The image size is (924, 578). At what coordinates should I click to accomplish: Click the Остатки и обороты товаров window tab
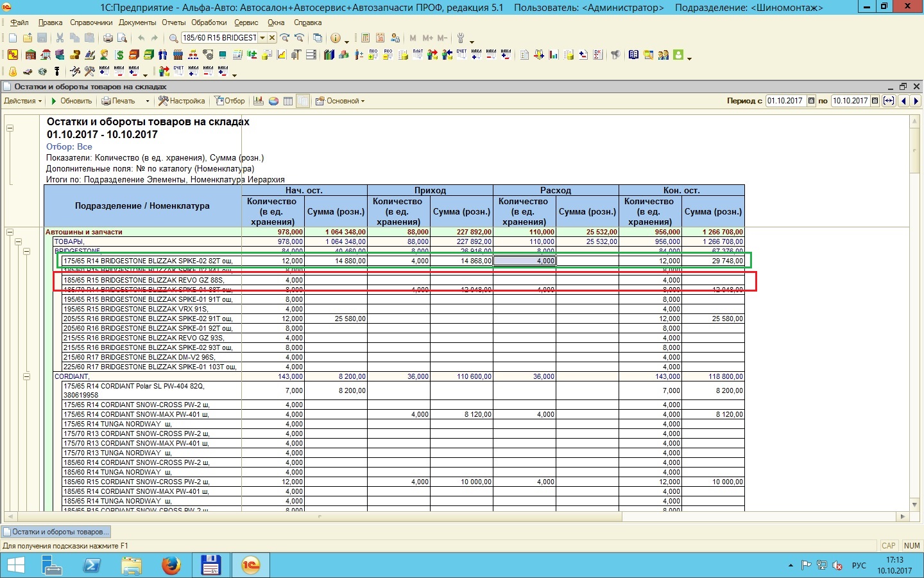click(x=56, y=532)
